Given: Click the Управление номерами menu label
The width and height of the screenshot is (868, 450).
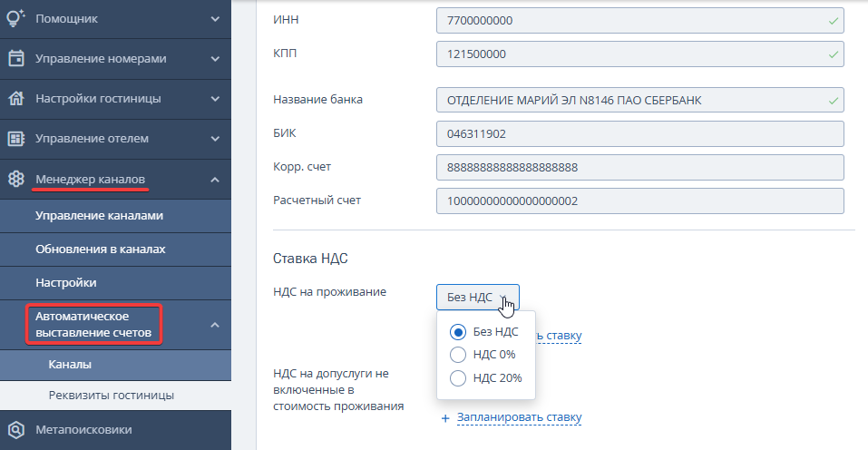Looking at the screenshot, I should 101,59.
